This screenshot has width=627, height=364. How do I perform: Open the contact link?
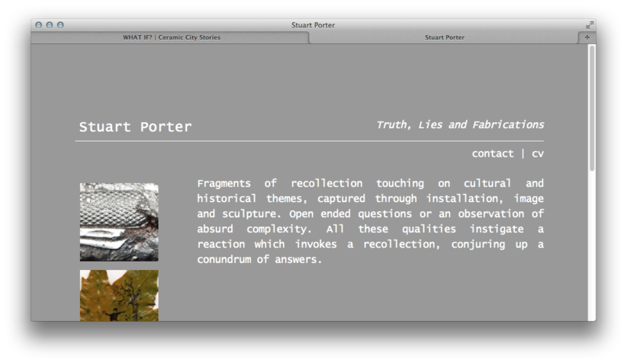(x=492, y=153)
